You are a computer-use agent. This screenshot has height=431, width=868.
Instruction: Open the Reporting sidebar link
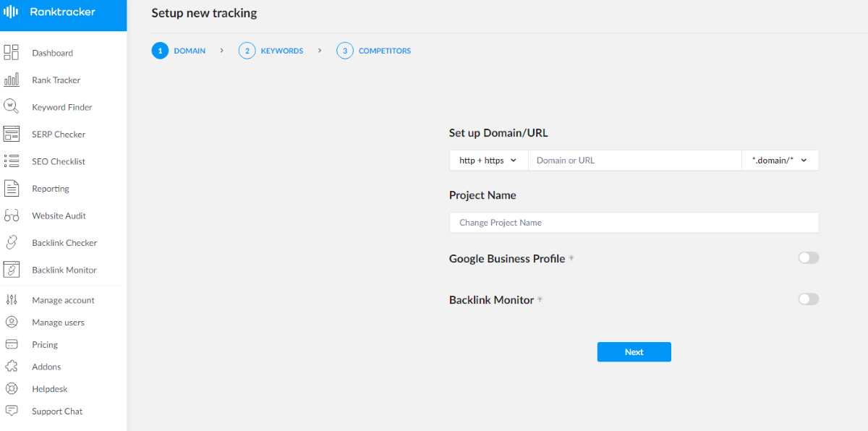pyautogui.click(x=51, y=189)
